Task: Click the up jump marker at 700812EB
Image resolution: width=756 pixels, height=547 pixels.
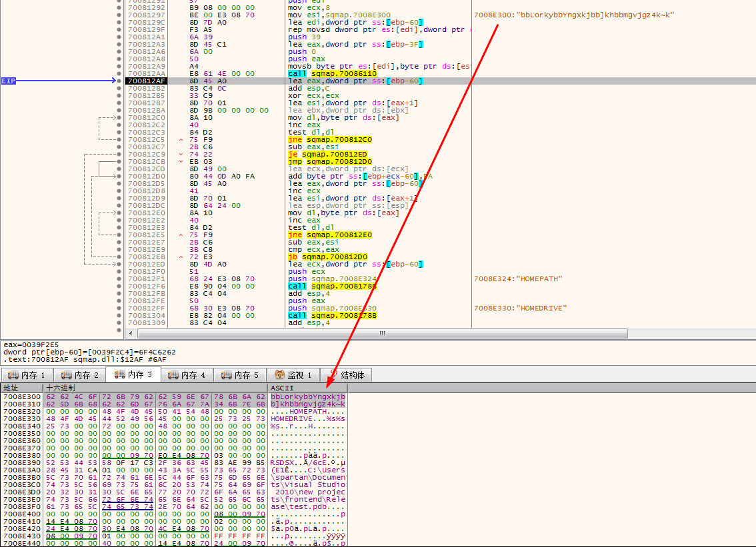Action: [181, 257]
